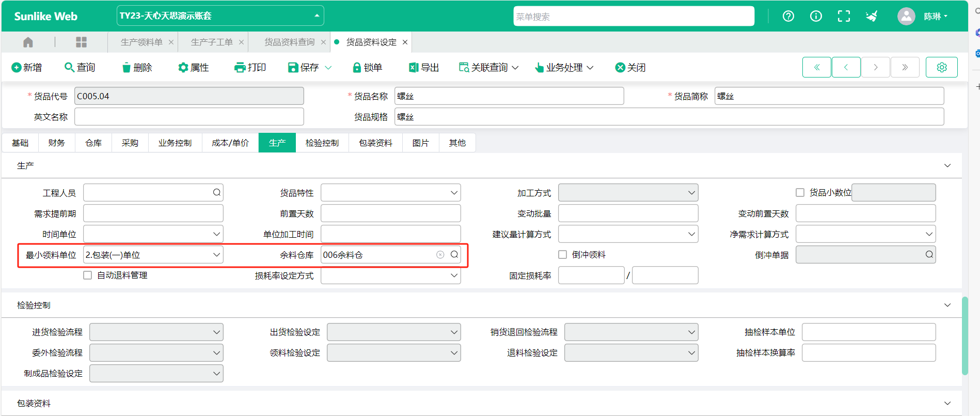Switch to 检验控制 tab
This screenshot has height=416, width=980.
tap(322, 143)
